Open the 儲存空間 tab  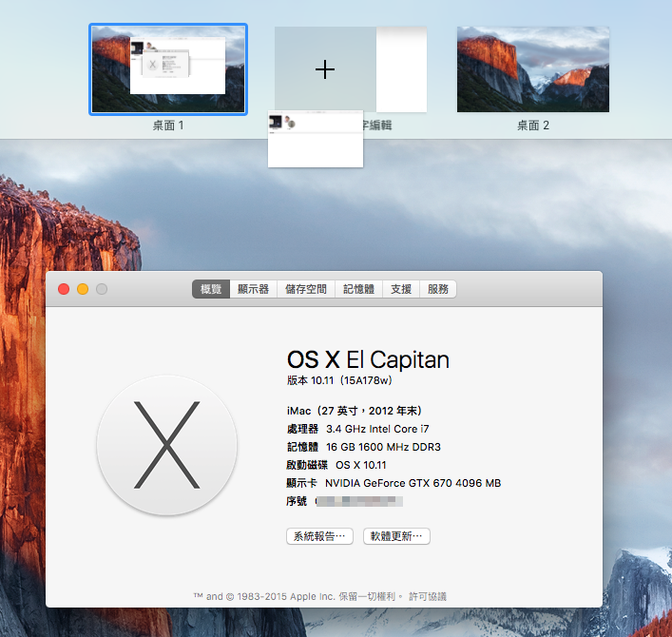pyautogui.click(x=306, y=289)
